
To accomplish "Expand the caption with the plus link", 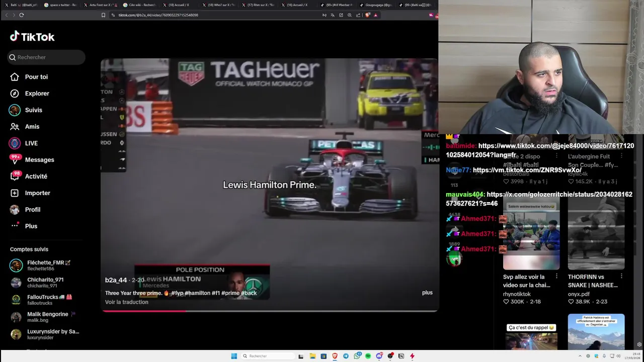I will pos(427,293).
